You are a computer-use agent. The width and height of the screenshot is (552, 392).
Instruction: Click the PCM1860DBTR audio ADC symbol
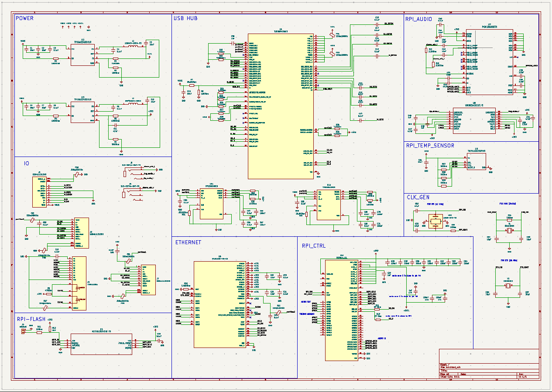pyautogui.click(x=490, y=62)
